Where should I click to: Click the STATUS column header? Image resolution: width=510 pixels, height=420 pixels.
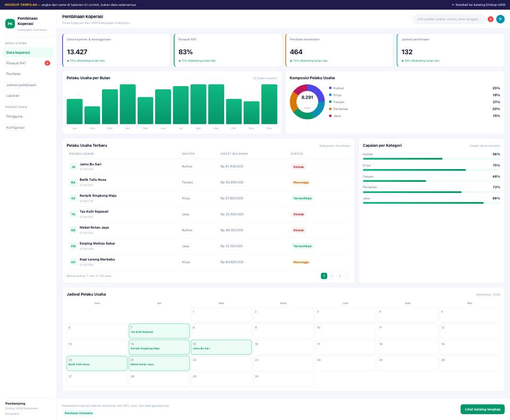[x=297, y=154]
